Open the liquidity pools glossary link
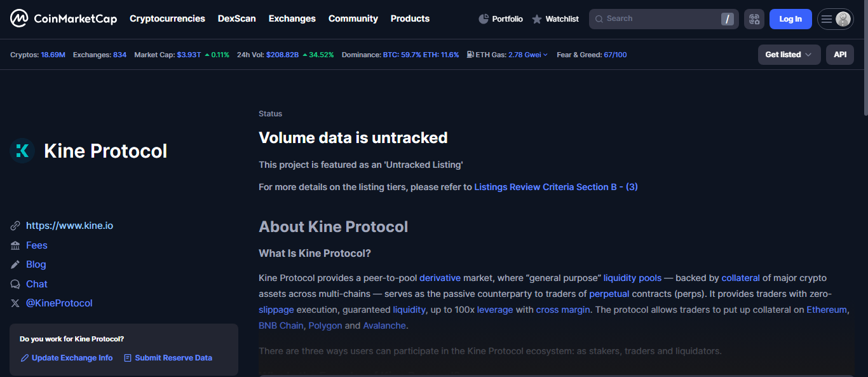Screen dimensions: 868x377 tap(632, 278)
